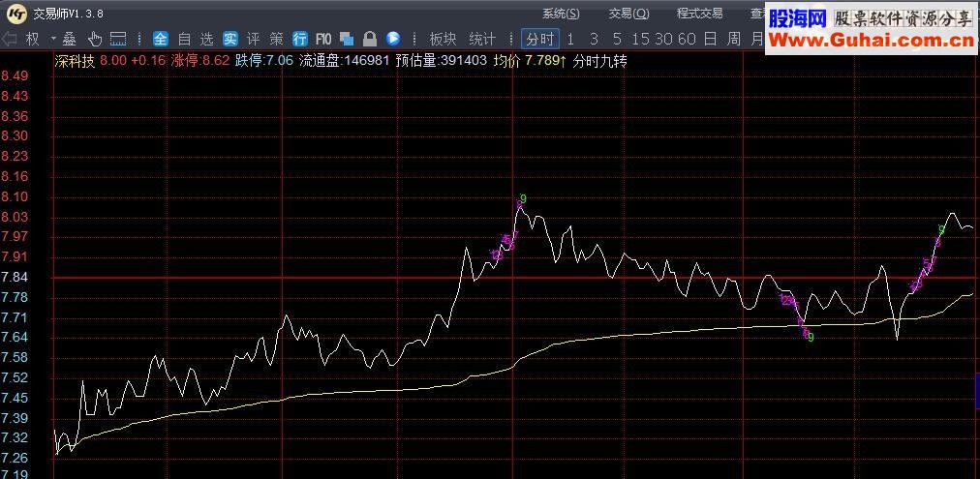
Task: Click the green 9 marker near 7.97 on the right
Action: pos(941,229)
